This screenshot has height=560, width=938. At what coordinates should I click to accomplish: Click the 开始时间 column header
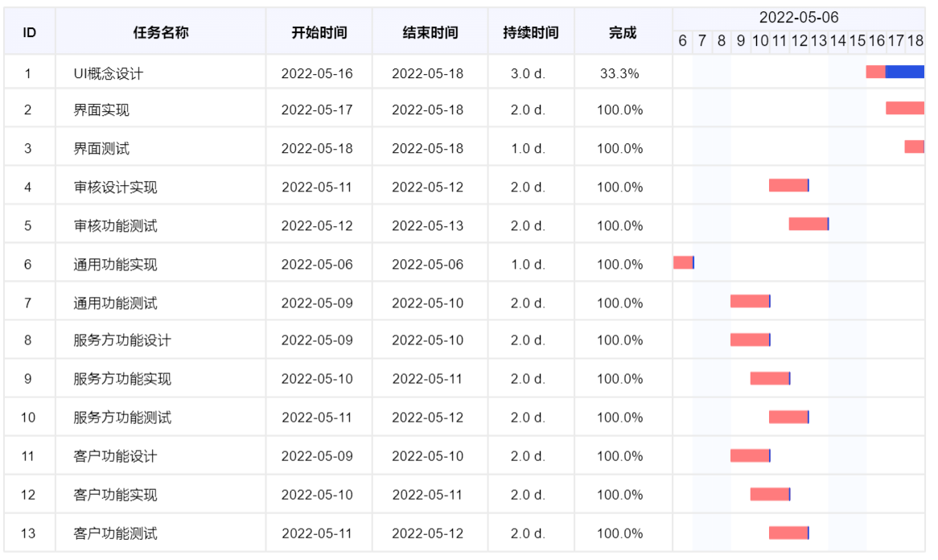pos(319,32)
